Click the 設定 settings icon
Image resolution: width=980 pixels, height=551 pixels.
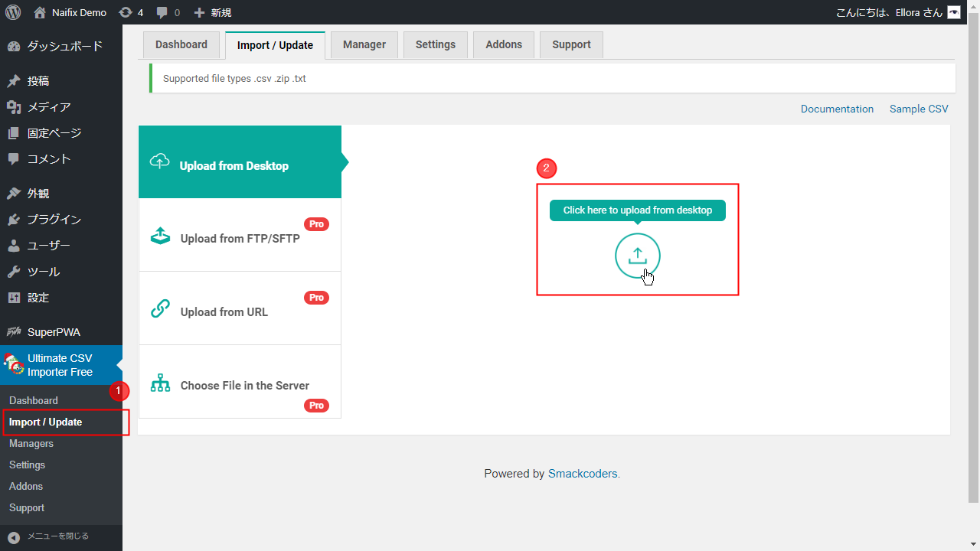click(14, 298)
